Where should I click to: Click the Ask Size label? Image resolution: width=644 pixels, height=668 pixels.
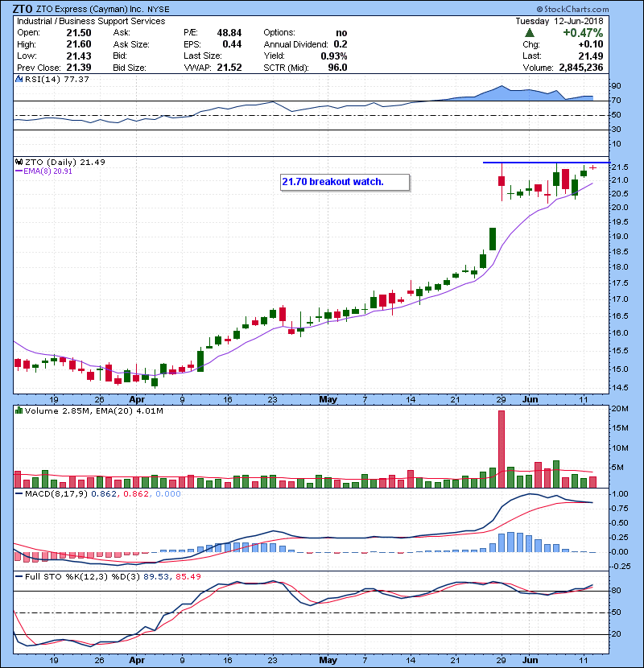tap(131, 44)
